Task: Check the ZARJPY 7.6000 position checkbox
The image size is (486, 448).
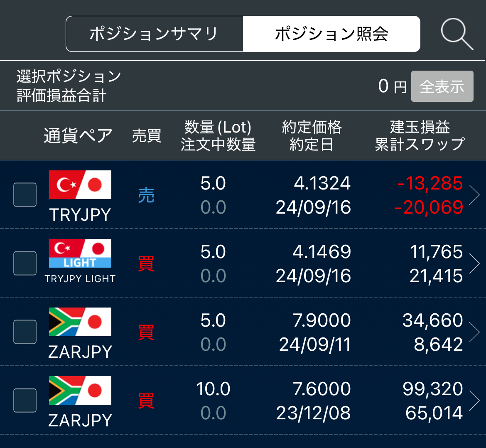Action: pyautogui.click(x=25, y=400)
